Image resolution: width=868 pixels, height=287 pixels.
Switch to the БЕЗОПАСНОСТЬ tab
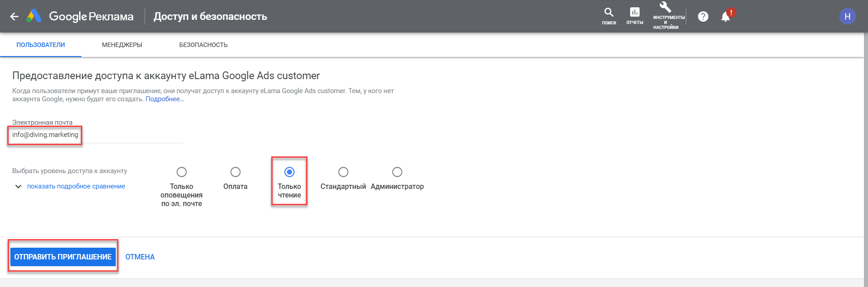click(203, 45)
